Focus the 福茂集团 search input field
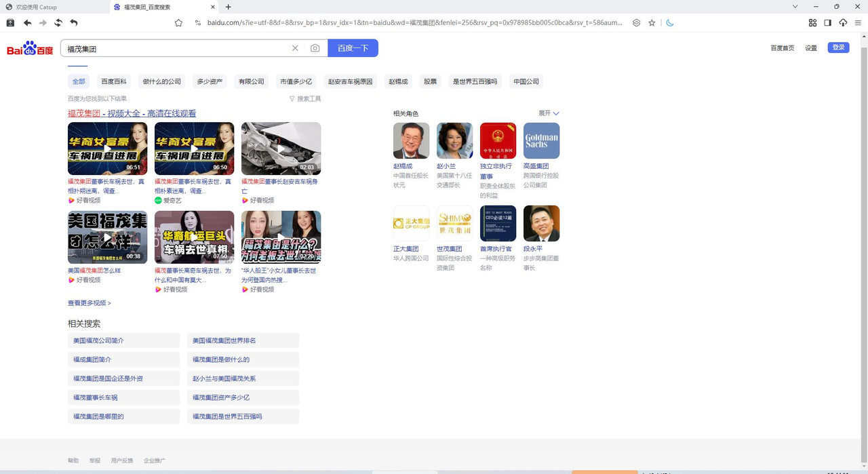The image size is (868, 474). (176, 49)
